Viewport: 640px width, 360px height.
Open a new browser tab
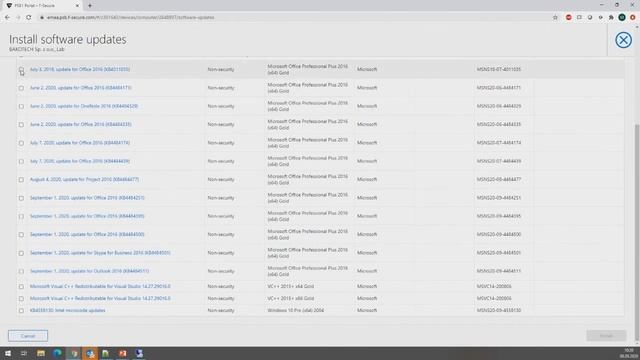[x=90, y=6]
